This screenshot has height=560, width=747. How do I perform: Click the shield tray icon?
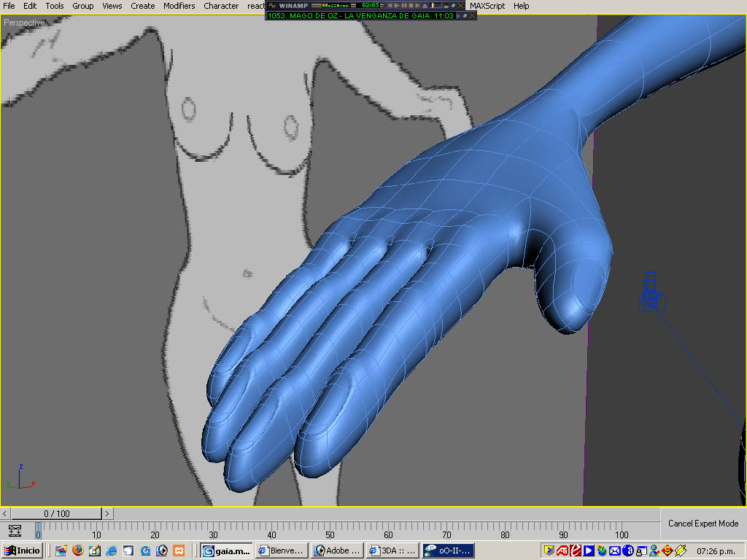[549, 551]
